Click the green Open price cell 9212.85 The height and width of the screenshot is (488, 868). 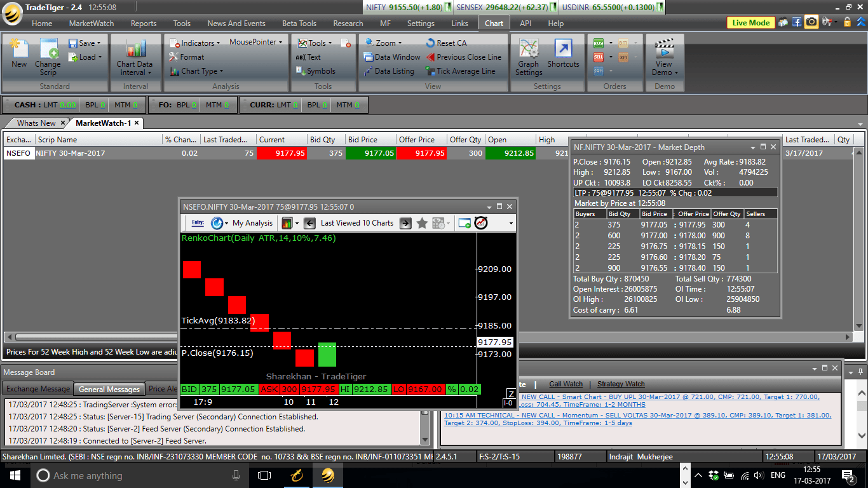[x=510, y=153]
